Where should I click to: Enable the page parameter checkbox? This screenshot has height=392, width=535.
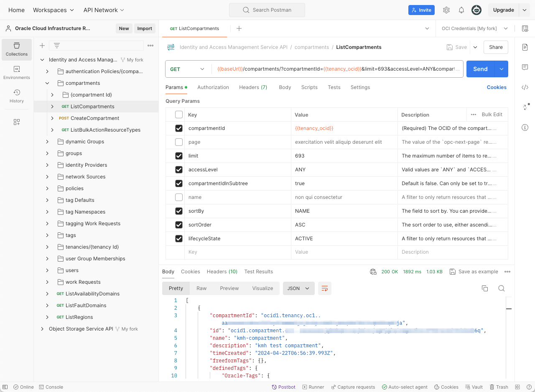point(179,142)
